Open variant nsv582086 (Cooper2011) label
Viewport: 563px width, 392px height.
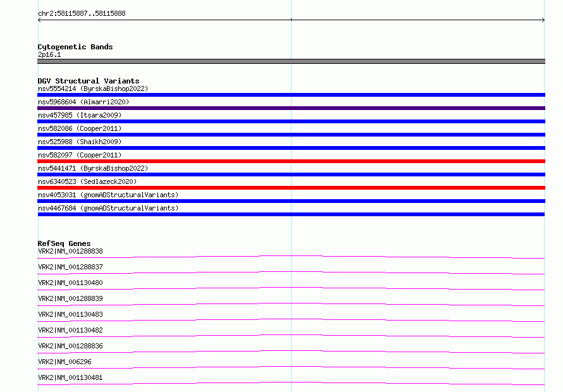coord(80,128)
